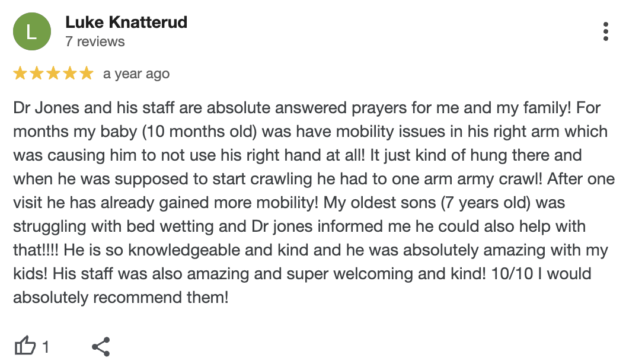Click the "7 reviews" text

(x=95, y=41)
